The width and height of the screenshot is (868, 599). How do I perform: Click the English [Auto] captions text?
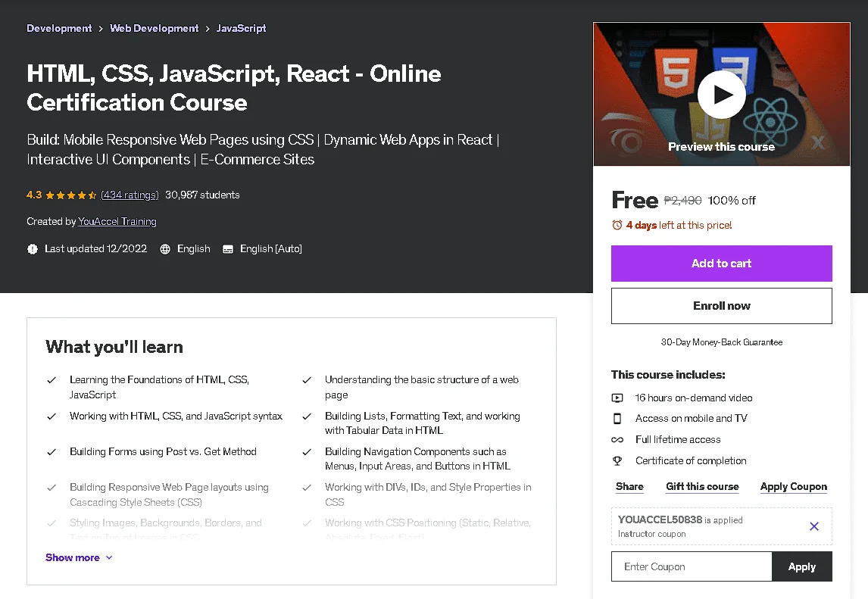point(270,249)
